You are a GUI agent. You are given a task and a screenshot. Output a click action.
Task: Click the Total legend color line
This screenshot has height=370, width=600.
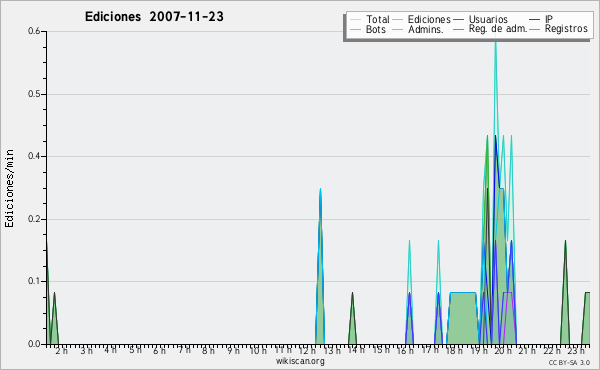(x=355, y=20)
